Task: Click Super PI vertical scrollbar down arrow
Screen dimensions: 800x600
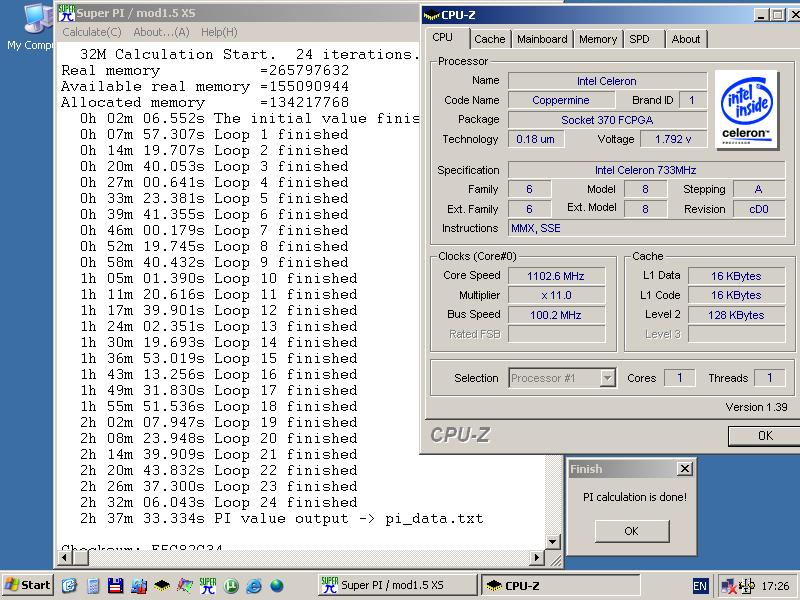Action: (x=552, y=541)
